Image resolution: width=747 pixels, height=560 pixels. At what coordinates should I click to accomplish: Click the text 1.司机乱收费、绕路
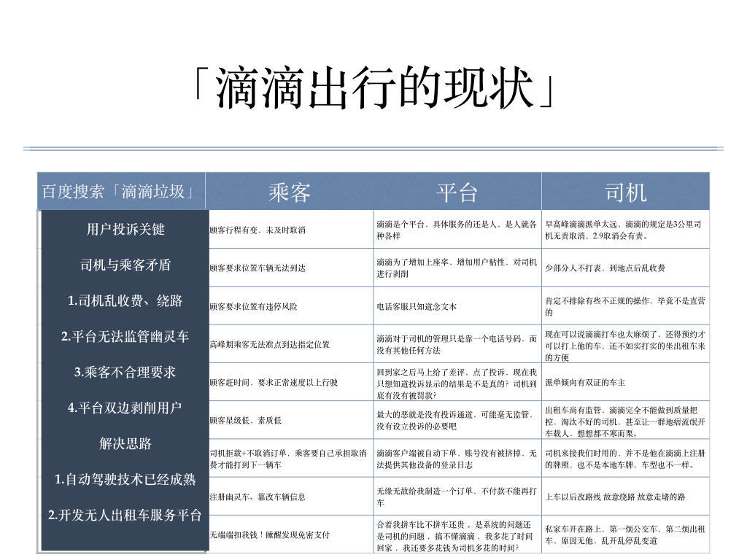tap(125, 301)
